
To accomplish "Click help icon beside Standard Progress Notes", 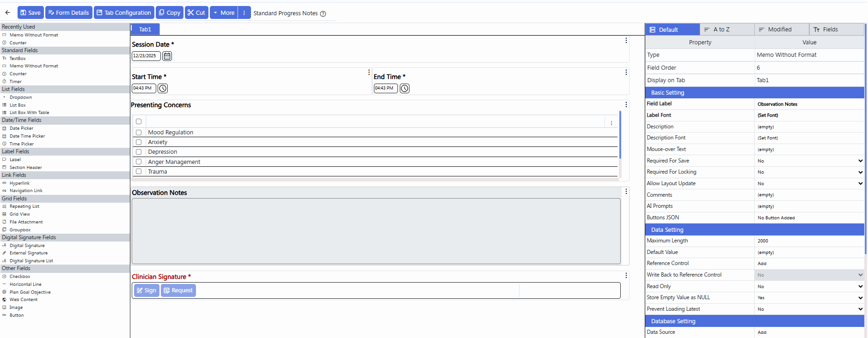I will pyautogui.click(x=323, y=13).
